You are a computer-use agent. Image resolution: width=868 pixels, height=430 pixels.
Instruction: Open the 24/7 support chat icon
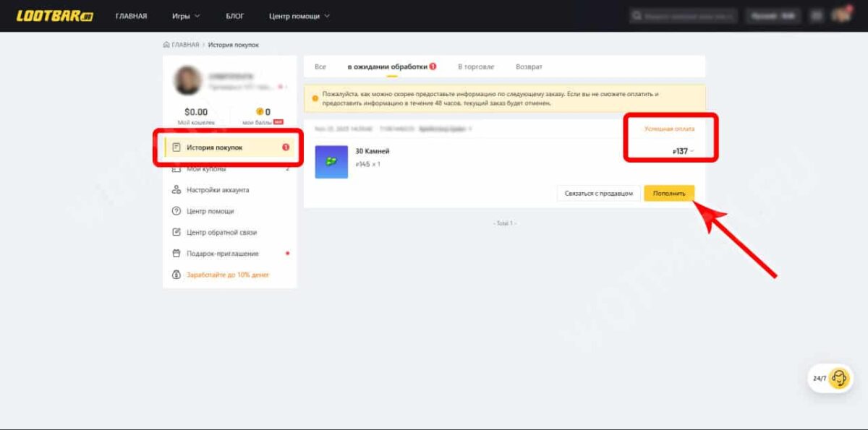(x=838, y=378)
